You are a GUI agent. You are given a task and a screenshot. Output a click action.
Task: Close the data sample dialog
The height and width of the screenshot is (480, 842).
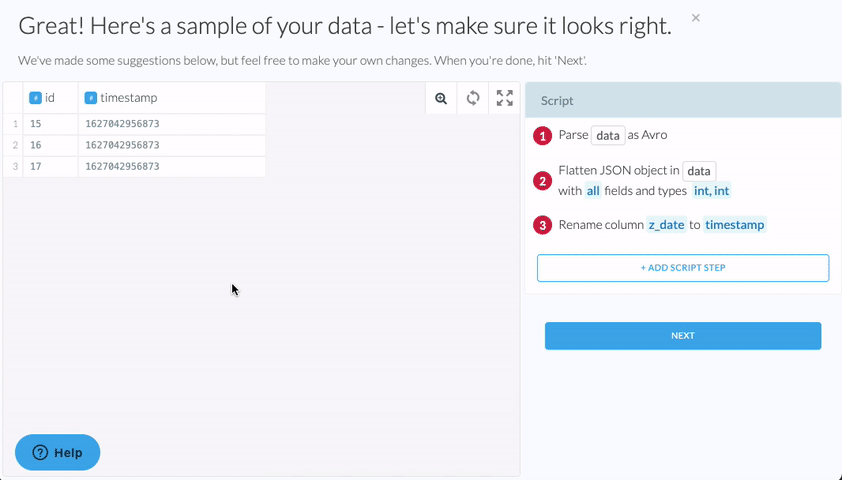pos(696,18)
